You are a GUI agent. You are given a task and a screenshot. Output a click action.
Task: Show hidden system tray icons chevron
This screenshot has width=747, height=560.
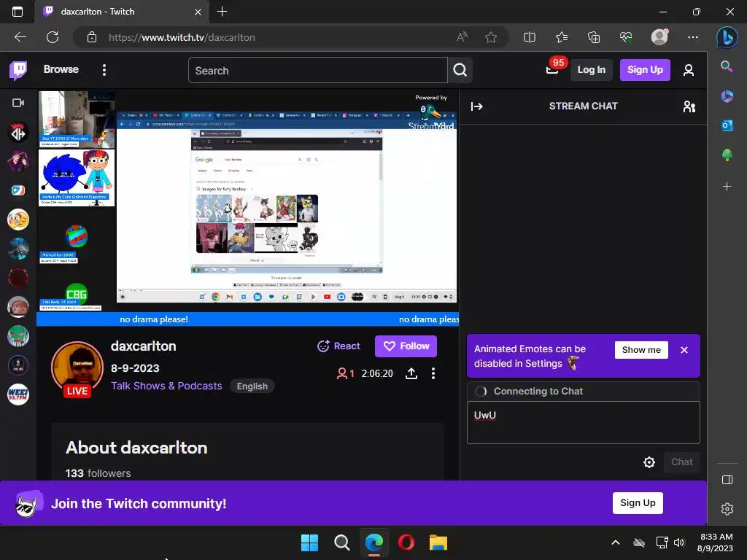click(x=616, y=542)
